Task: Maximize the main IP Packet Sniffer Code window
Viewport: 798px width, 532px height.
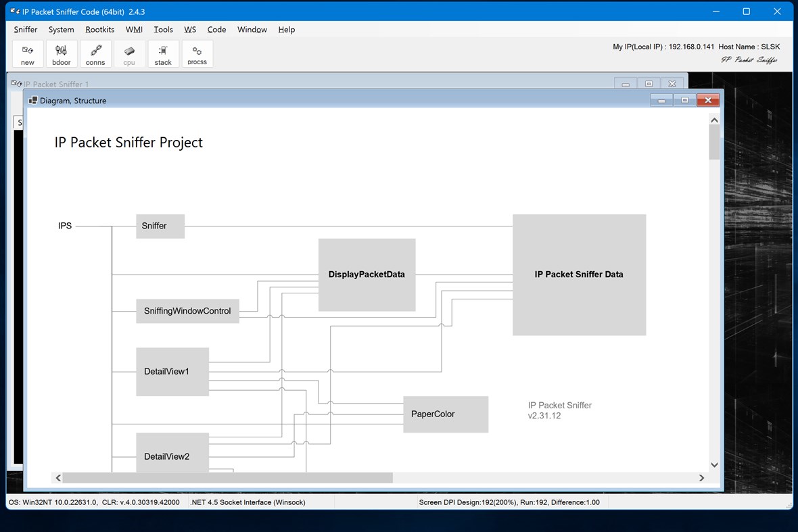Action: coord(747,11)
